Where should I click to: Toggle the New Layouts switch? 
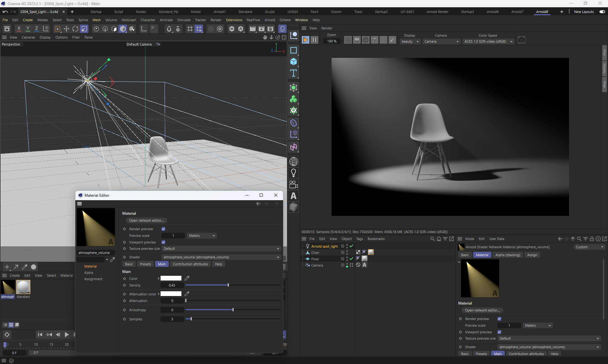click(x=602, y=12)
